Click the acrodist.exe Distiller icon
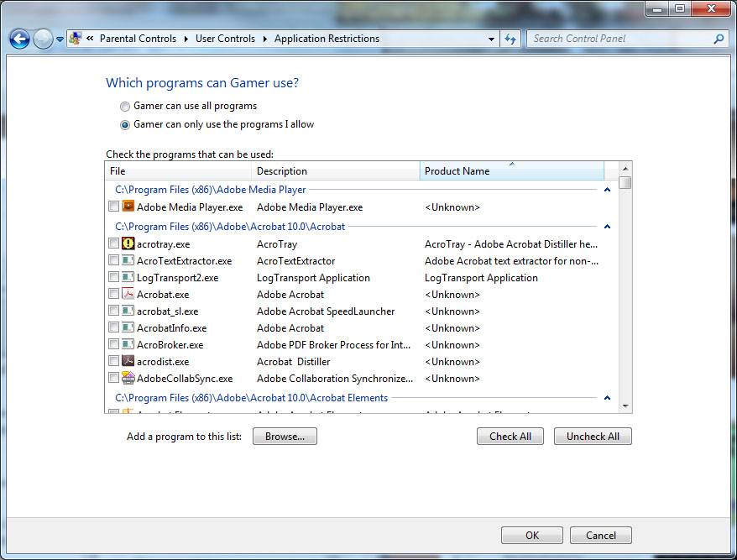 128,361
